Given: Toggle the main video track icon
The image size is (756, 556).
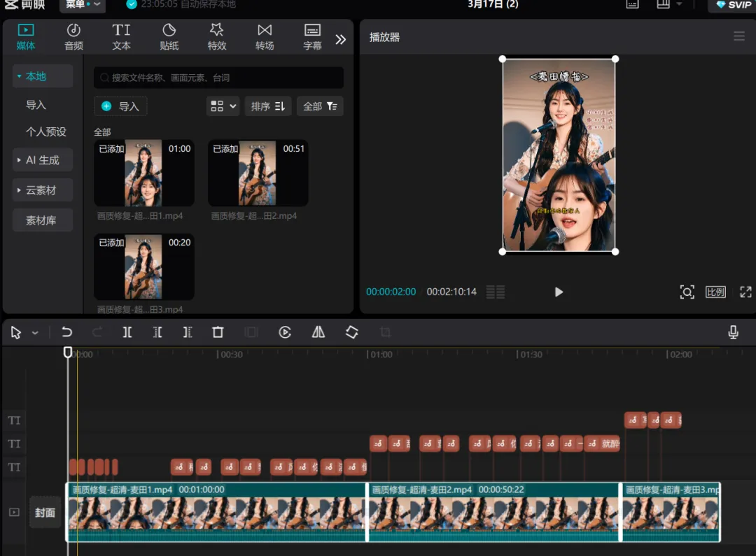Looking at the screenshot, I should pyautogui.click(x=15, y=512).
